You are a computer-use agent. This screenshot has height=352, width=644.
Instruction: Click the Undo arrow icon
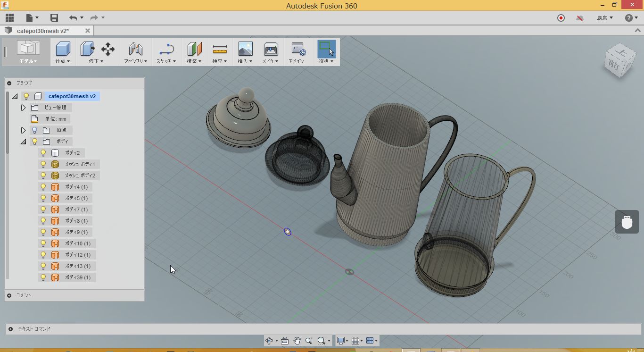[73, 18]
